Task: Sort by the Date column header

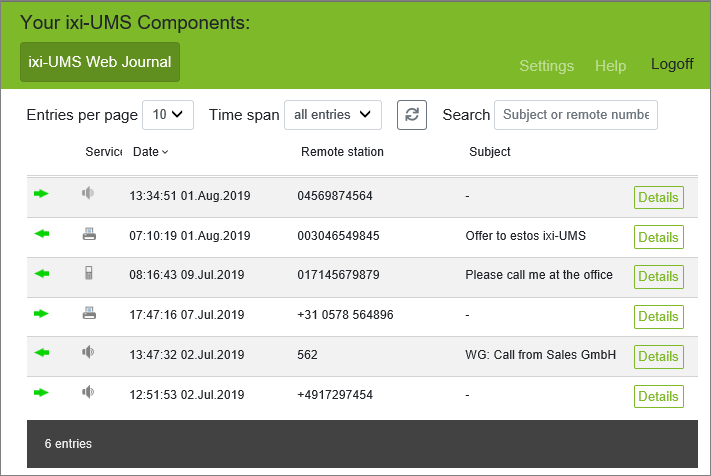Action: (x=150, y=152)
